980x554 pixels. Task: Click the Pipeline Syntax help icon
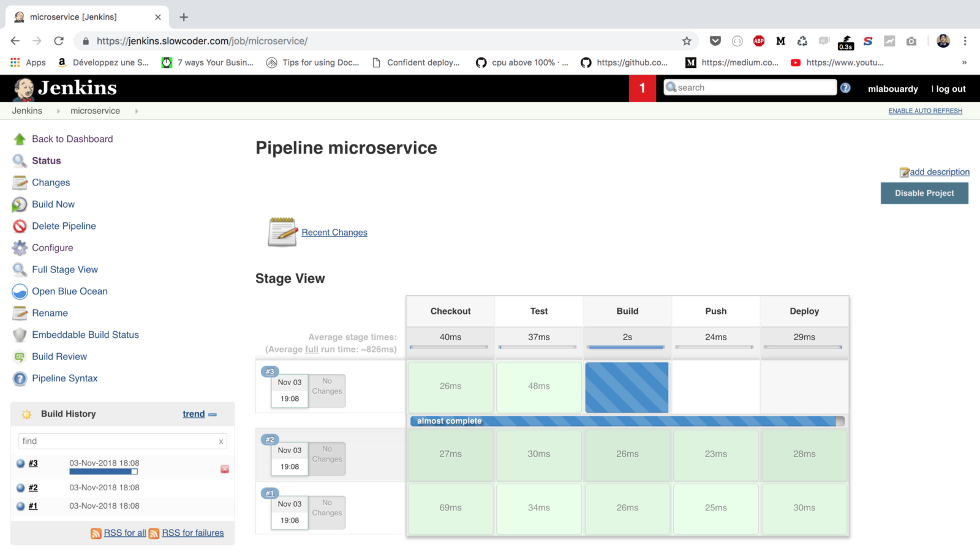[20, 379]
